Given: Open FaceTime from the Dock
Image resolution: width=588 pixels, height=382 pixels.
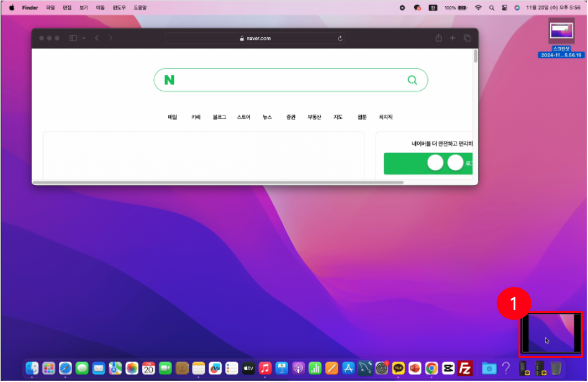Looking at the screenshot, I should point(165,368).
